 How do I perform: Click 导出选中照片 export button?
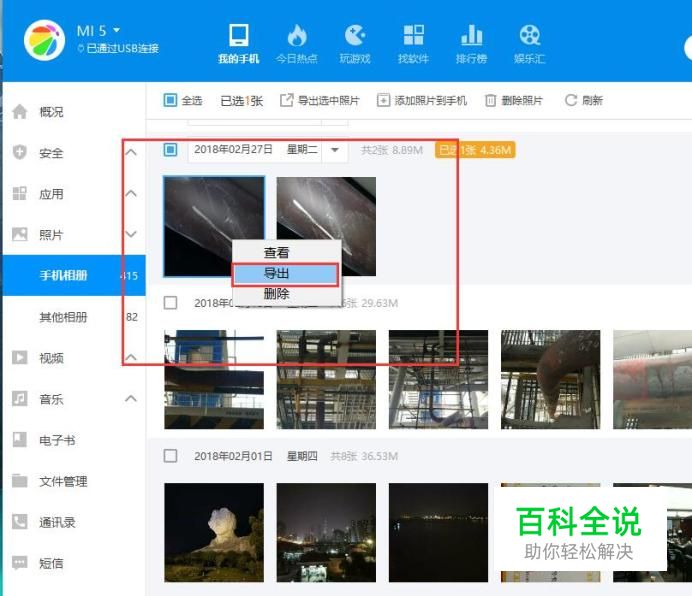(x=320, y=100)
